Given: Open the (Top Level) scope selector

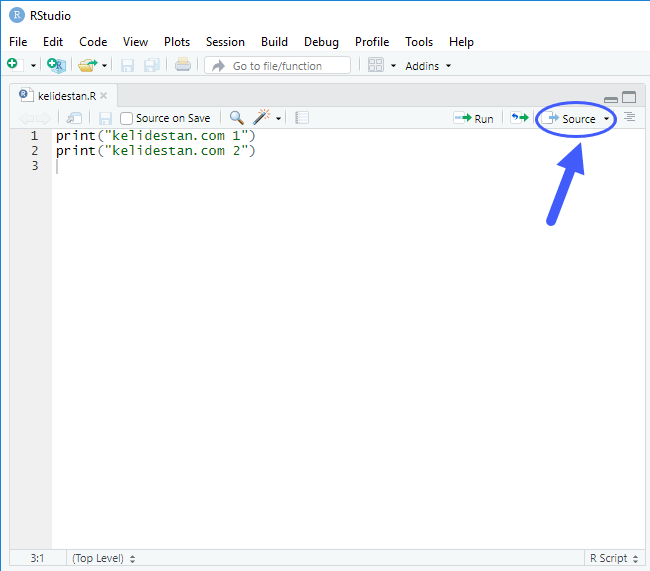Looking at the screenshot, I should pos(104,558).
